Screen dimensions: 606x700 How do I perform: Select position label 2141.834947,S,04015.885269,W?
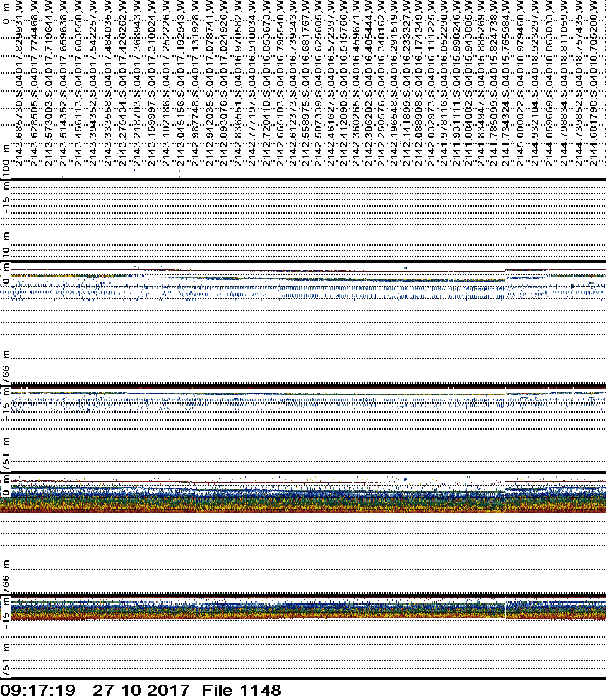[481, 83]
